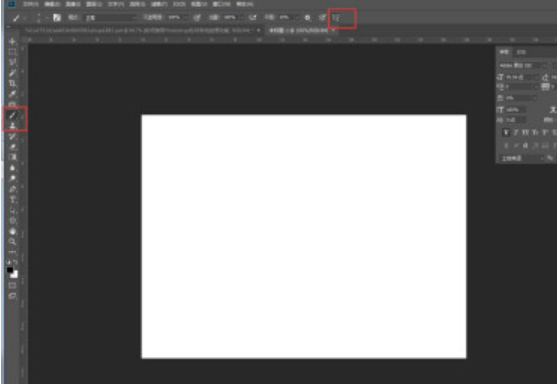The image size is (557, 384).
Task: Select the Rectangular Marquee tool
Action: (x=12, y=52)
